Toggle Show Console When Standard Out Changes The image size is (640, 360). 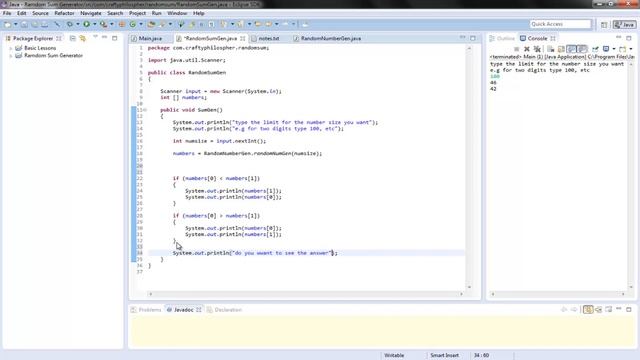click(x=572, y=49)
